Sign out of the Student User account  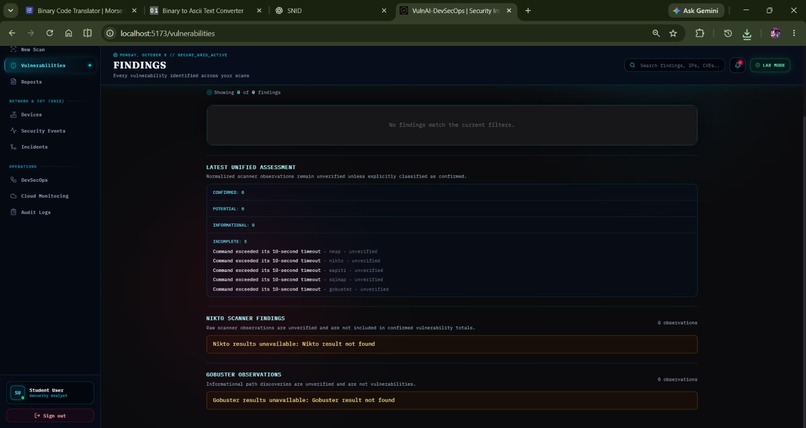[50, 416]
